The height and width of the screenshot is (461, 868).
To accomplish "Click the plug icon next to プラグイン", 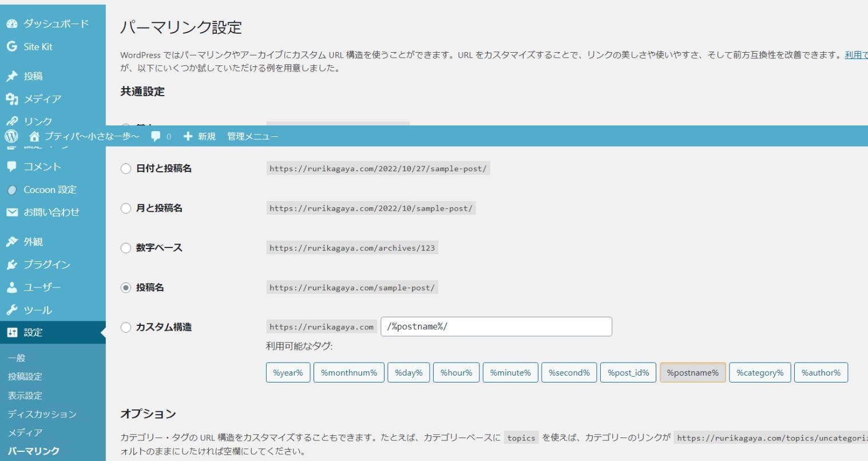I will (x=12, y=264).
